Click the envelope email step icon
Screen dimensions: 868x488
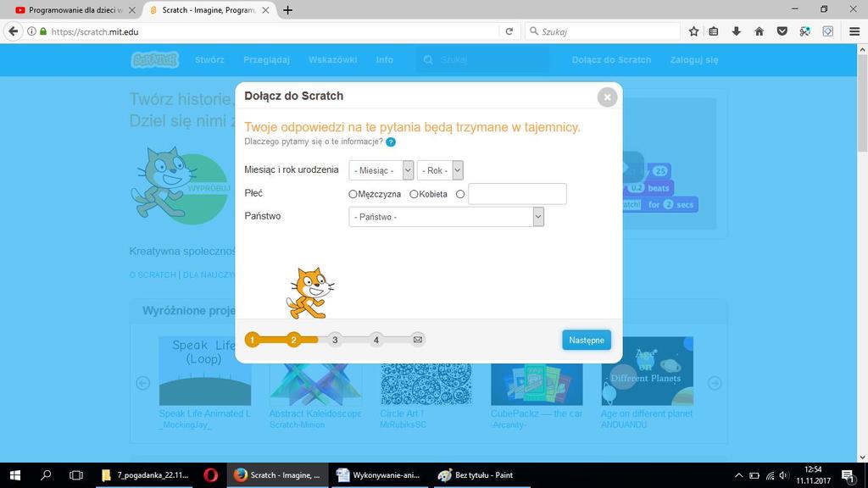[417, 340]
